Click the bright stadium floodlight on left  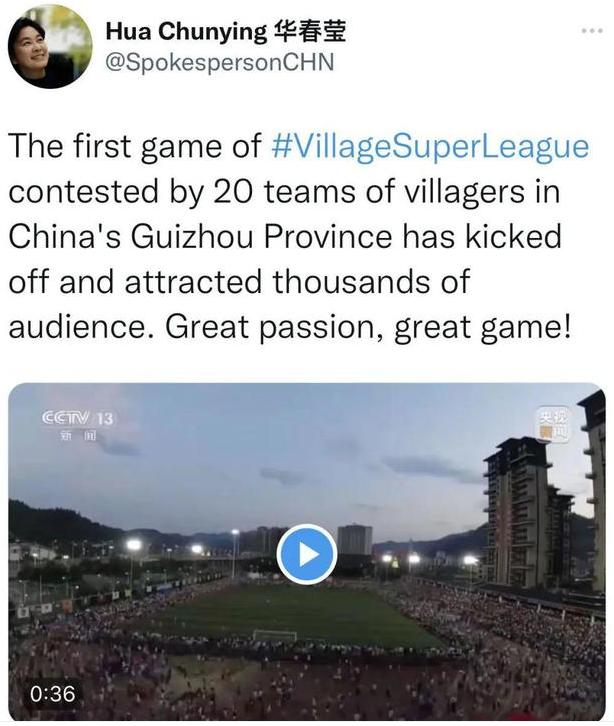(x=133, y=545)
